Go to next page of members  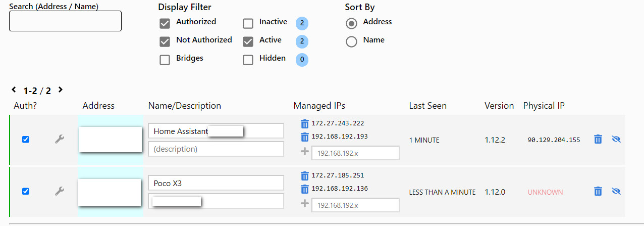click(61, 90)
